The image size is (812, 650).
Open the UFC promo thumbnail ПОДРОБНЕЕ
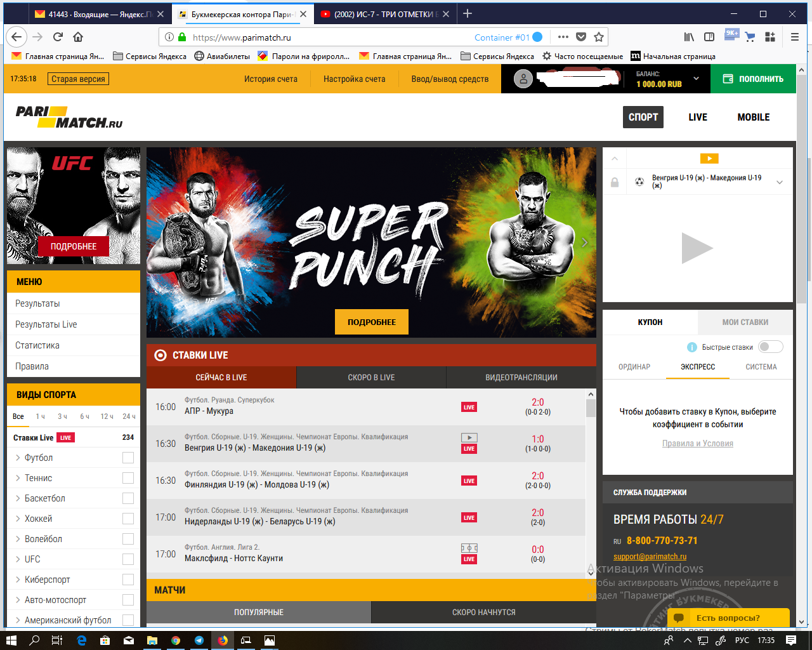pos(74,246)
